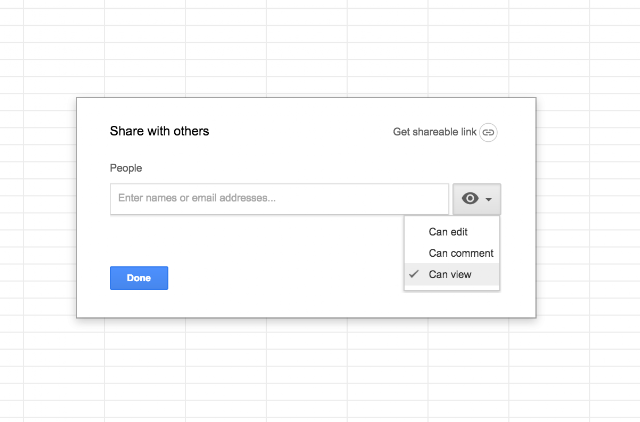
Task: Focus the names or email addresses field
Action: click(279, 199)
